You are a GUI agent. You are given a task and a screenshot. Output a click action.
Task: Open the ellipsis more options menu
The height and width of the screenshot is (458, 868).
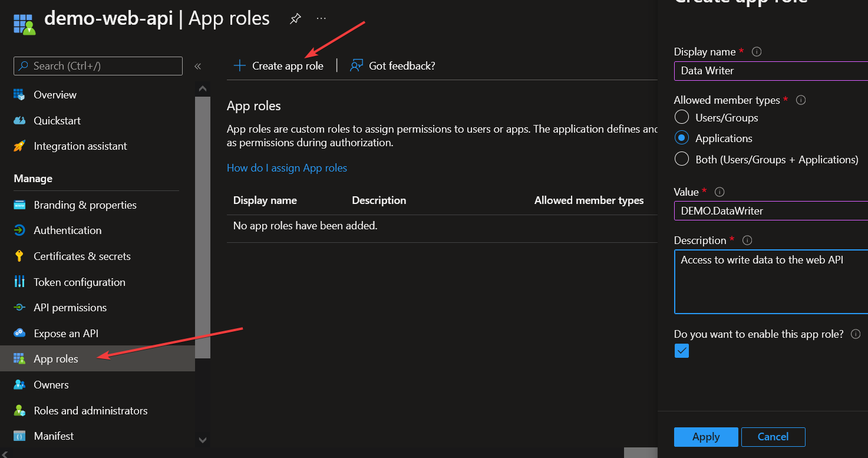(321, 18)
